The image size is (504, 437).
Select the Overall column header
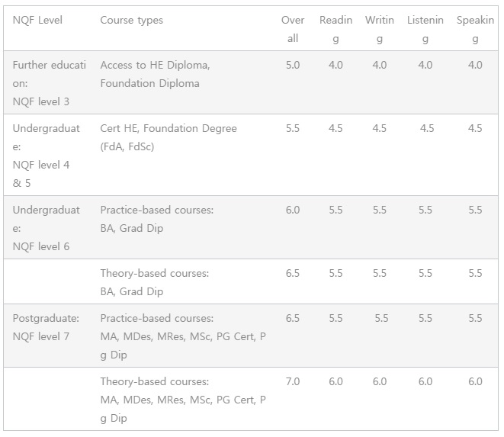[293, 29]
